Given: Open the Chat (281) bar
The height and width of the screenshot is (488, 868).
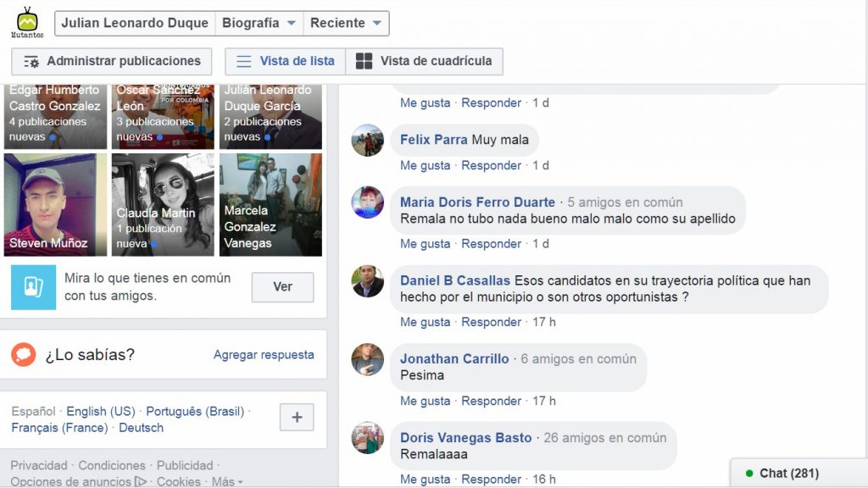Looking at the screenshot, I should pos(798,473).
